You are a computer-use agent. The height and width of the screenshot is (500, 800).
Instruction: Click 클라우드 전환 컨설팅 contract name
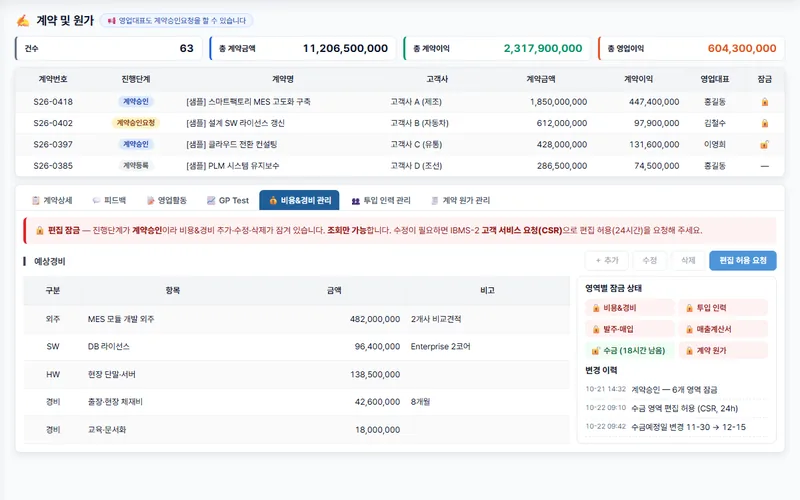click(232, 144)
